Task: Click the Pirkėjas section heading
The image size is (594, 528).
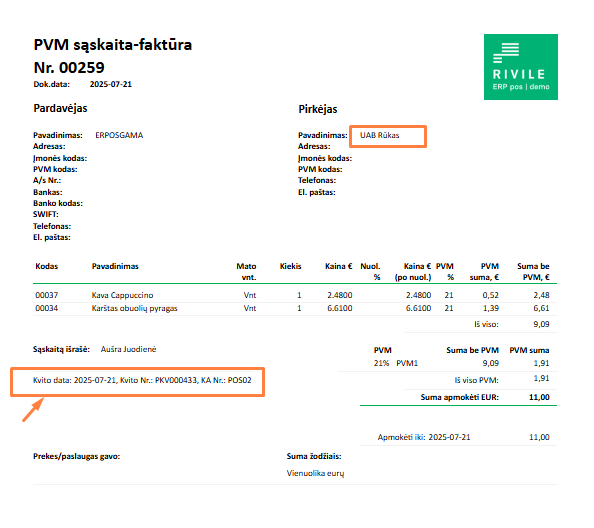Action: click(317, 109)
